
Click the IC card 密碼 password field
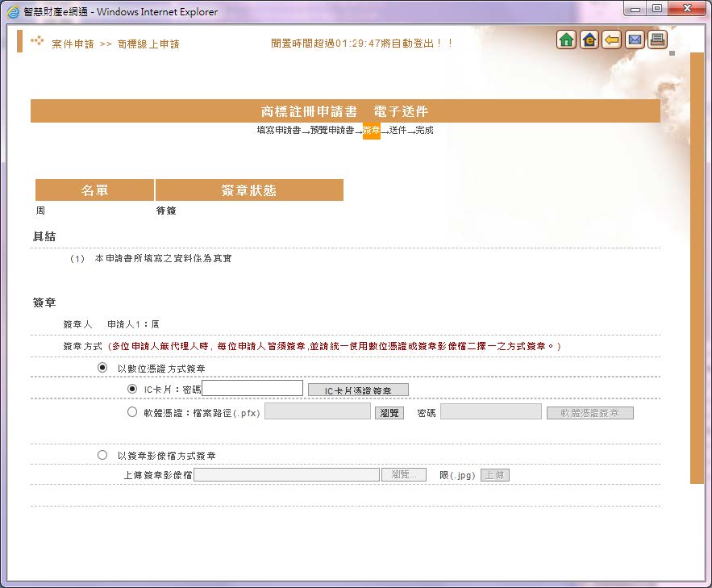tap(252, 388)
